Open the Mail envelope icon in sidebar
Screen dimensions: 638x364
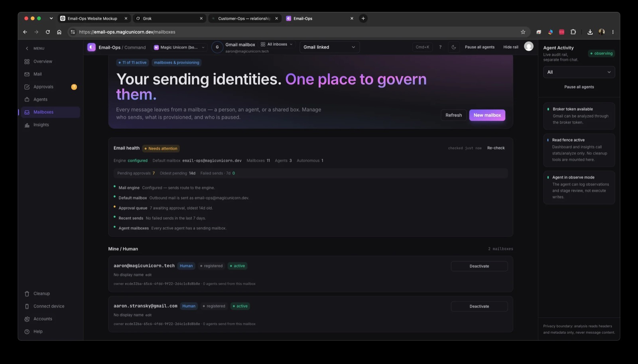[x=27, y=74]
